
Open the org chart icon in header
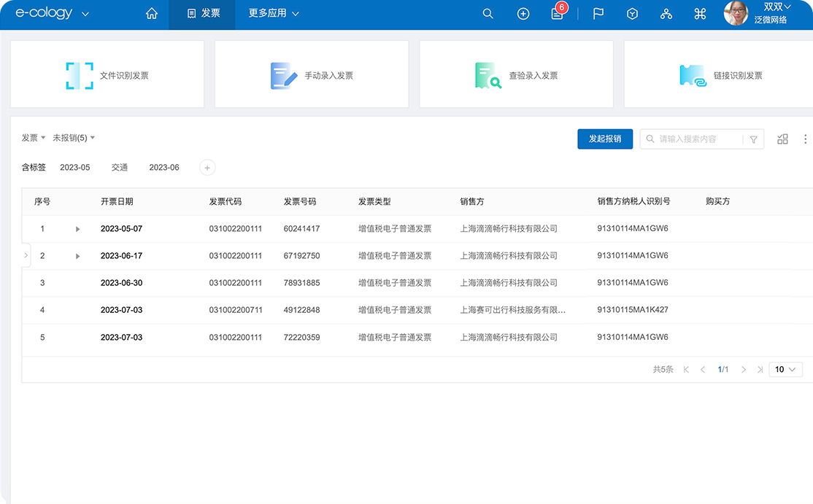(666, 13)
